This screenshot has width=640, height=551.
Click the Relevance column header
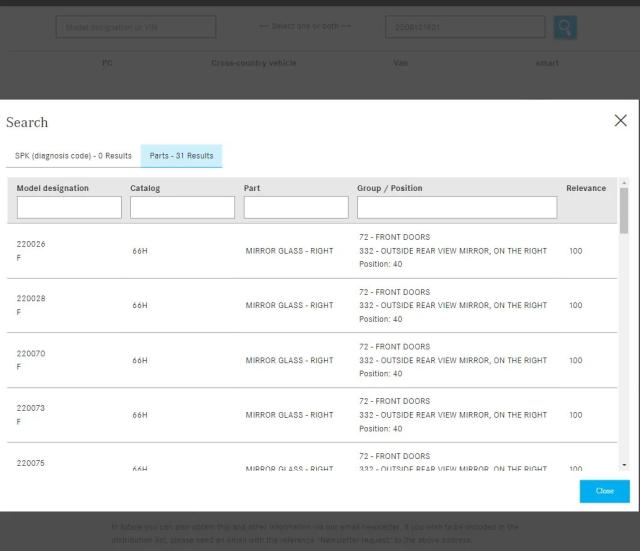point(586,188)
